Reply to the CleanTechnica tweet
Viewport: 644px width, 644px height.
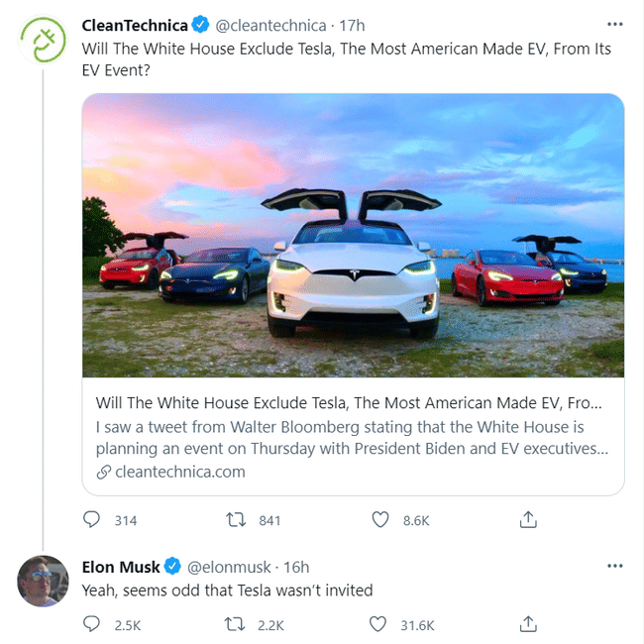(92, 519)
